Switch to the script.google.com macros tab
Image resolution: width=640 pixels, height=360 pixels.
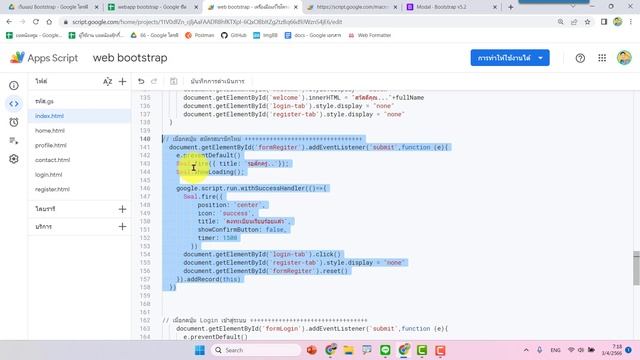351,7
